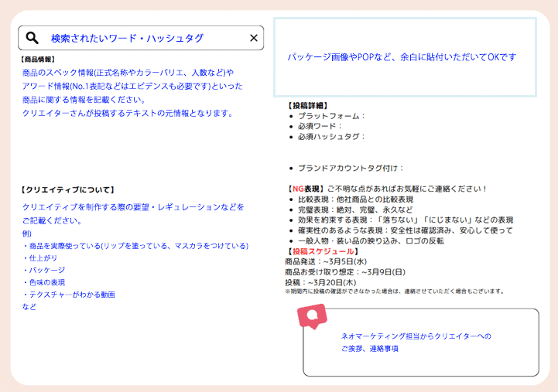Click the 必須ワード： bullet field
The width and height of the screenshot is (558, 392).
(320, 126)
